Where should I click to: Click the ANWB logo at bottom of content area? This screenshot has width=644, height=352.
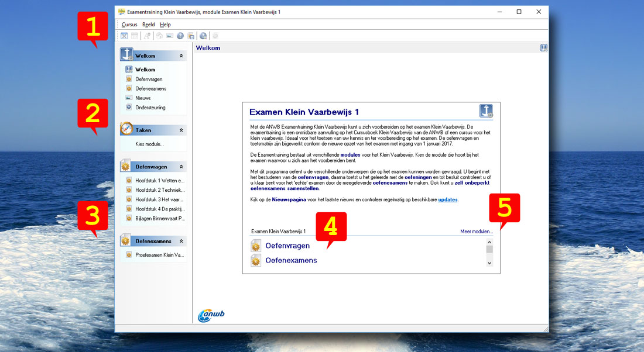(x=211, y=315)
